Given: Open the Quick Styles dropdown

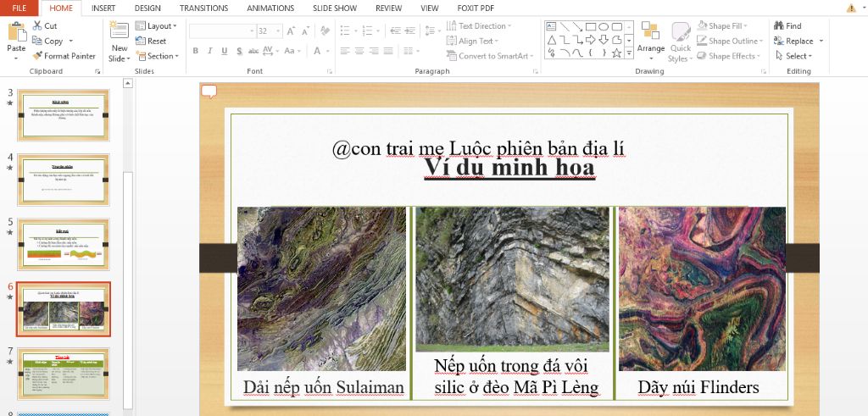Looking at the screenshot, I should (681, 42).
